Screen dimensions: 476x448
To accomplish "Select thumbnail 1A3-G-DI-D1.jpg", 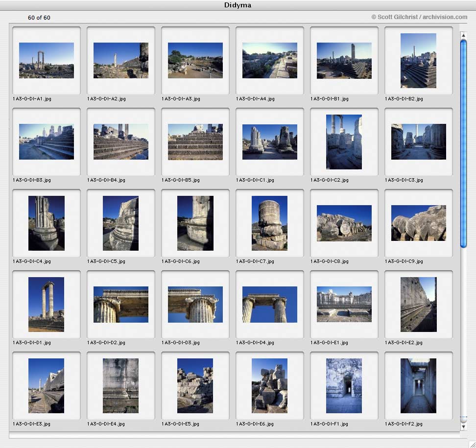I will point(47,305).
